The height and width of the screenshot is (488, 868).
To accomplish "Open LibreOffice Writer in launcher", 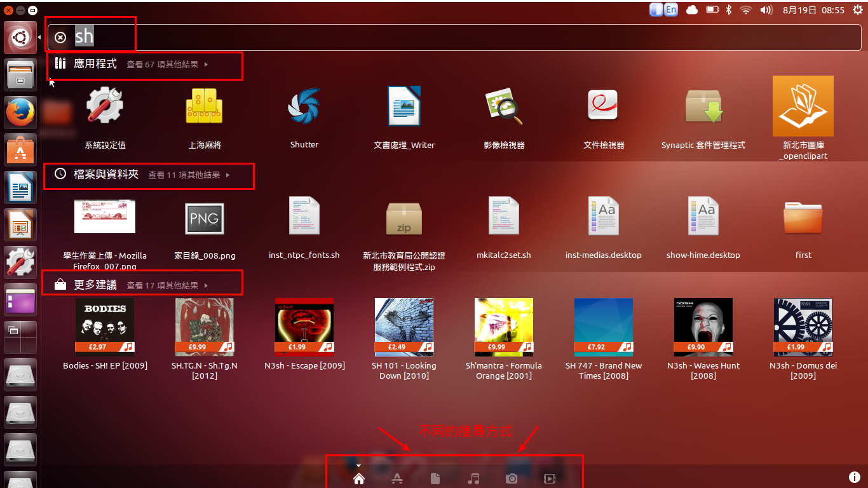I will pyautogui.click(x=20, y=188).
